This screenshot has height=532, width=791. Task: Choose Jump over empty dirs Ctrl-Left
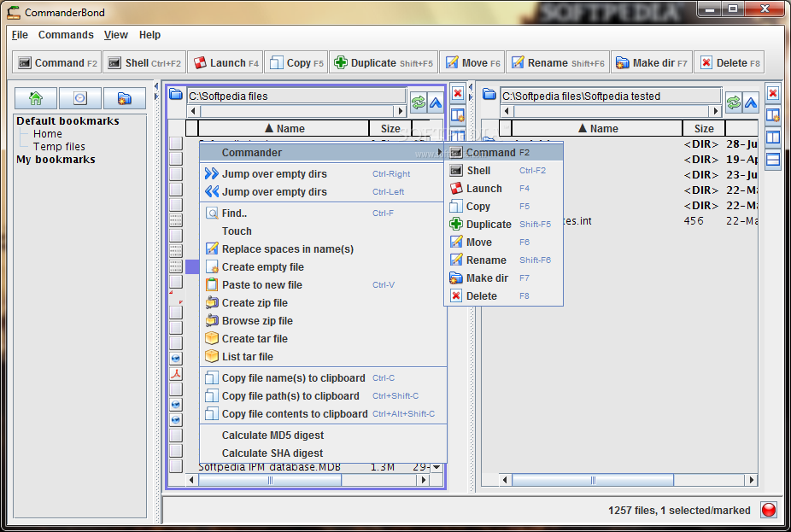[x=323, y=191]
